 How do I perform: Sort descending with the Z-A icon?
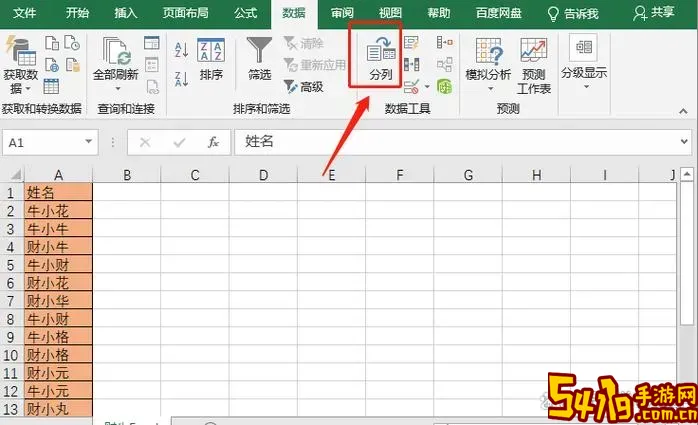[x=181, y=79]
